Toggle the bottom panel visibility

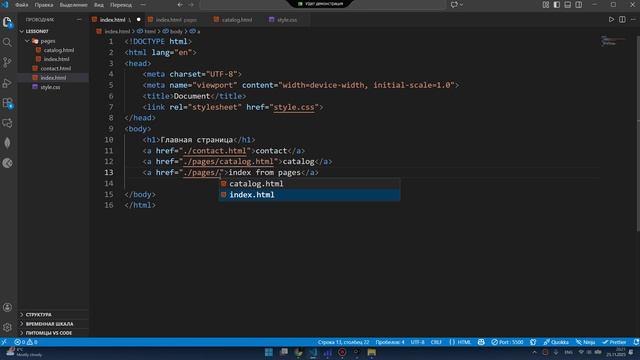click(568, 5)
